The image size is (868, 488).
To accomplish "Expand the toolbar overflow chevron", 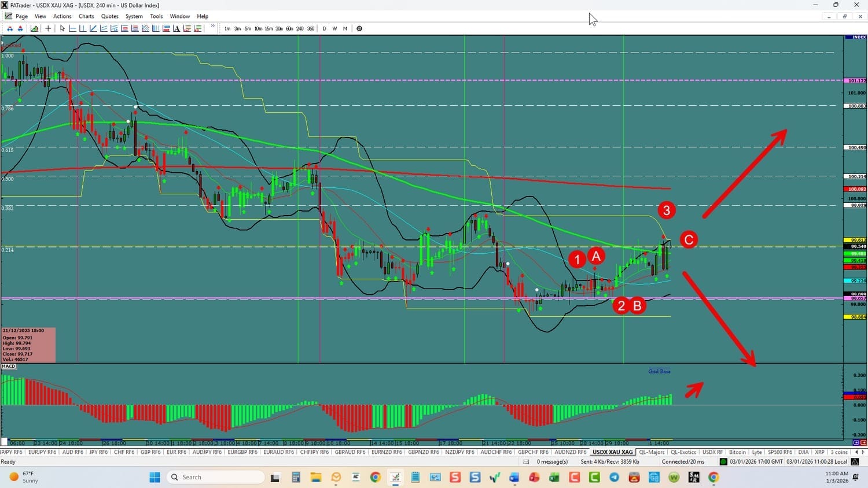I will (212, 27).
